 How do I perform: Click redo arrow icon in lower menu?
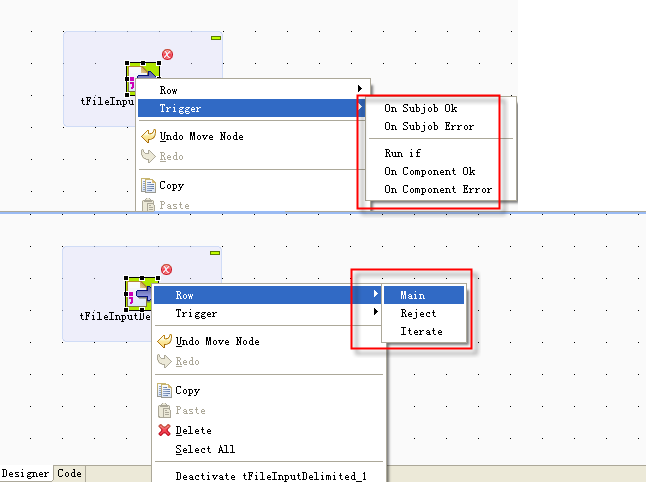165,361
